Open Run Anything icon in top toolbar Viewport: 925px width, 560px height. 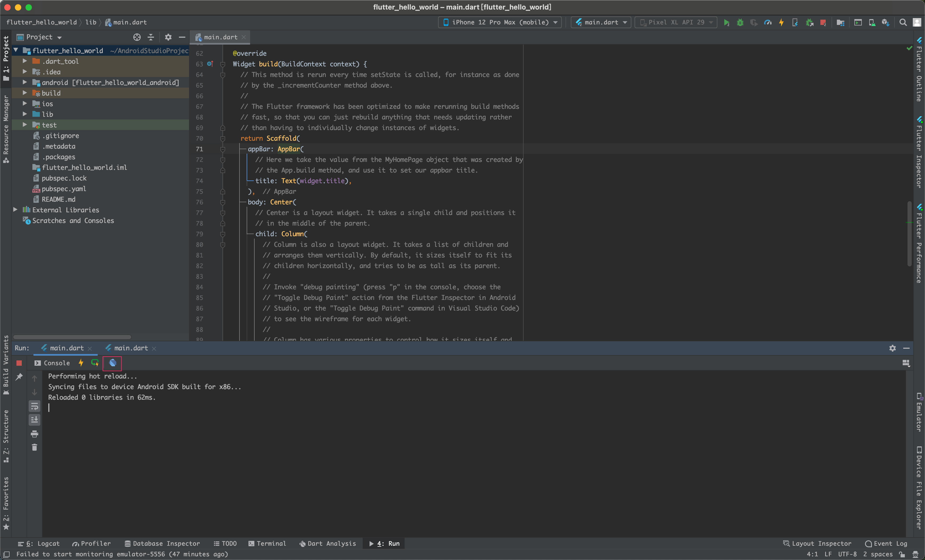coord(858,23)
